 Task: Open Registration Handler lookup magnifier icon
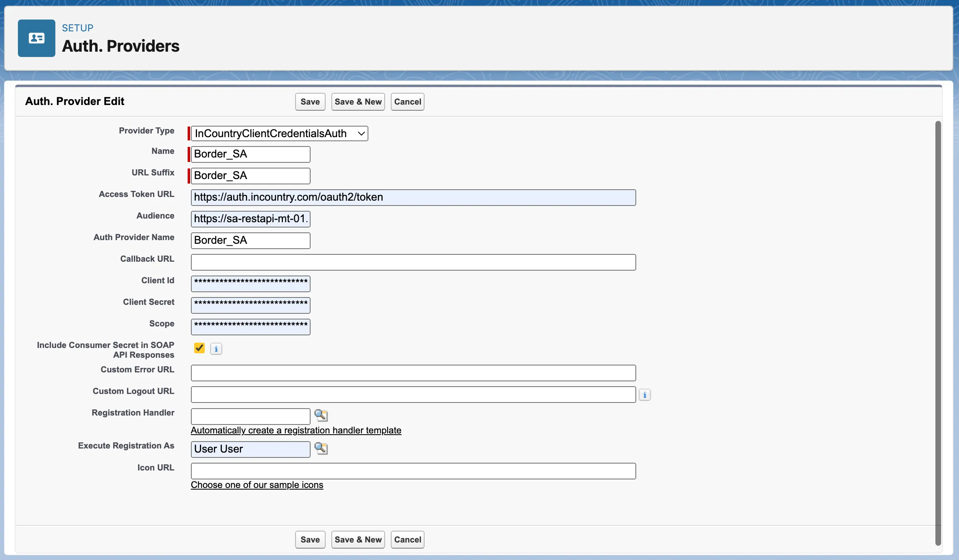click(x=321, y=415)
